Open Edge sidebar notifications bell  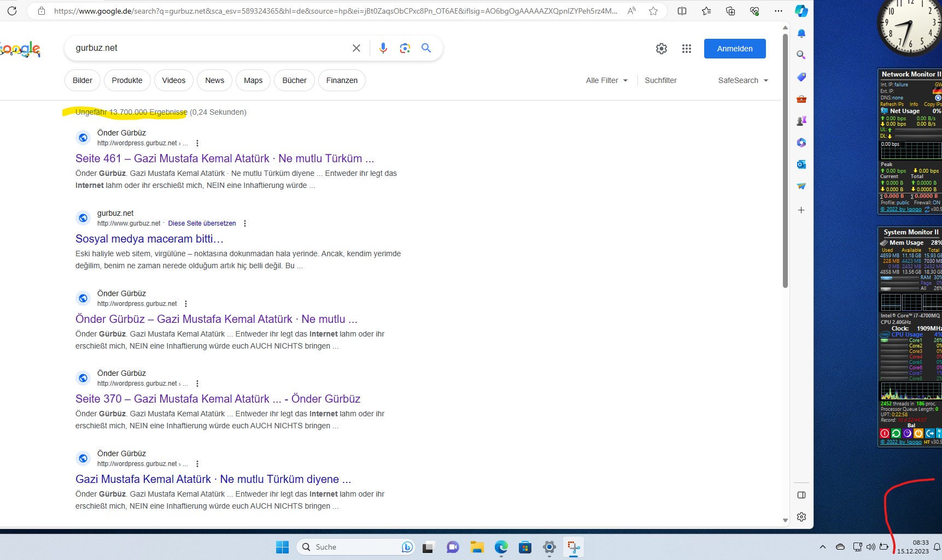(801, 33)
